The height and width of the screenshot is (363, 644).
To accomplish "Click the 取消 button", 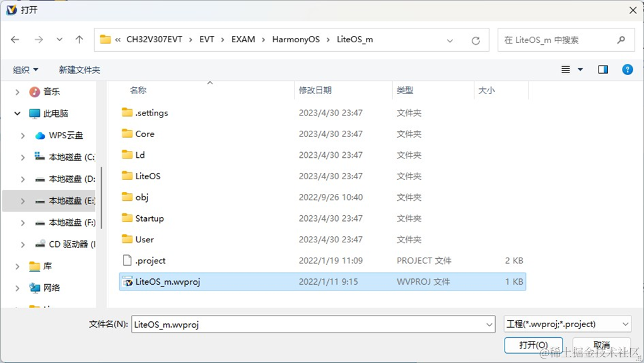I will (x=602, y=345).
